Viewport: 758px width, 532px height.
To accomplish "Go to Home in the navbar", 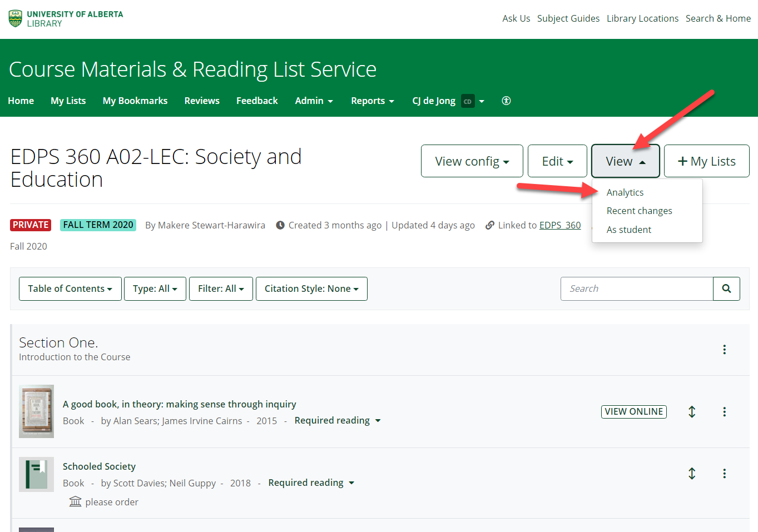I will coord(21,101).
